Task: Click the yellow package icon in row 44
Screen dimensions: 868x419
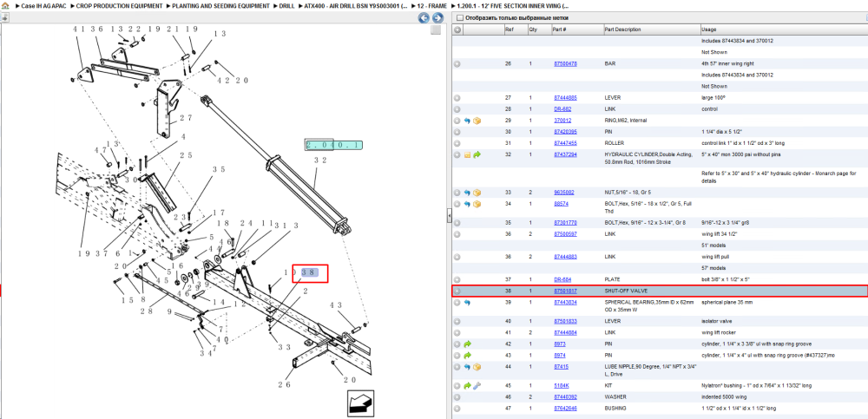Action: [477, 367]
